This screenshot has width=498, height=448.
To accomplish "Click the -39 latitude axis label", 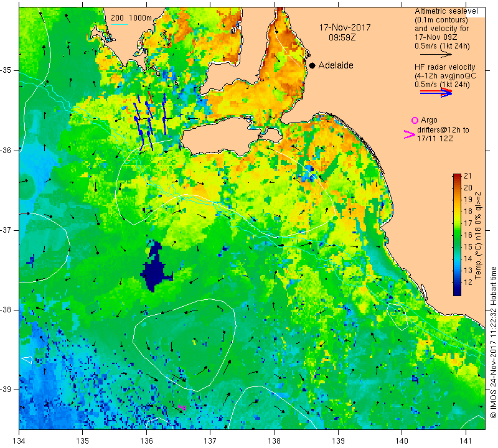I will 6,390.
